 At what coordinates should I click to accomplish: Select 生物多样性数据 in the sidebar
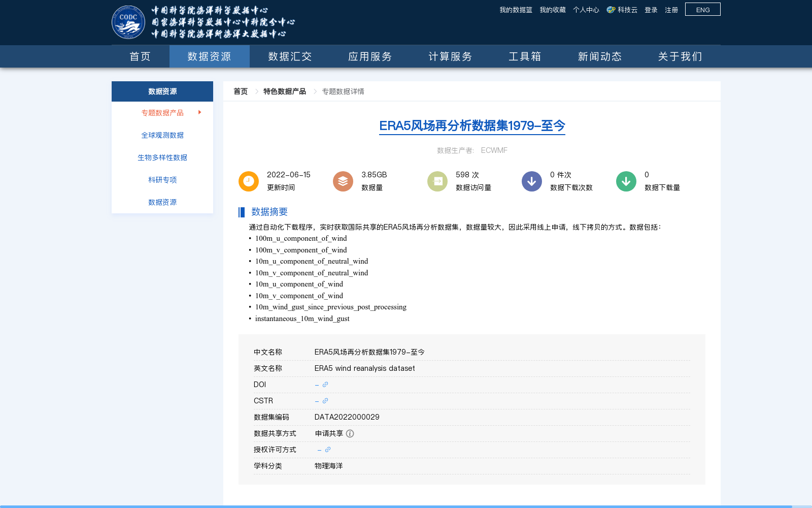[162, 157]
